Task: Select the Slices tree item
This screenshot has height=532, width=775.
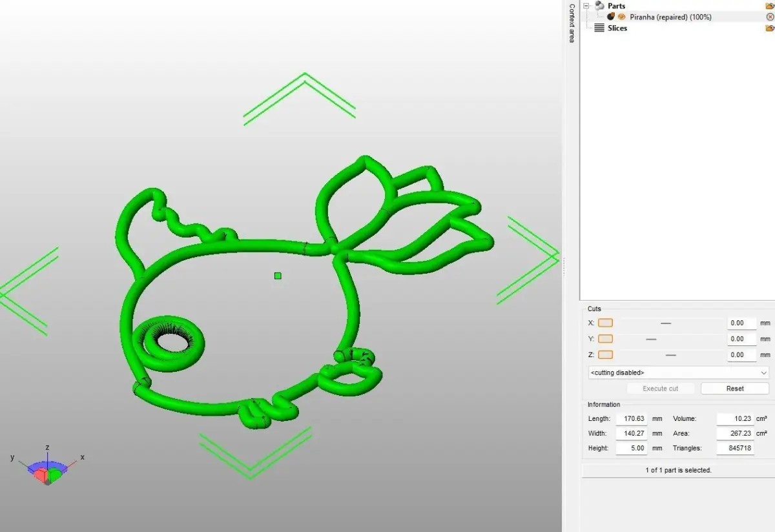Action: [617, 28]
